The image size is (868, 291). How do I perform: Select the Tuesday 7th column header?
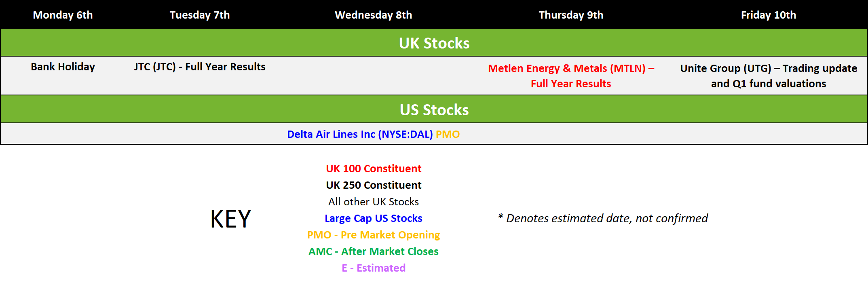200,15
